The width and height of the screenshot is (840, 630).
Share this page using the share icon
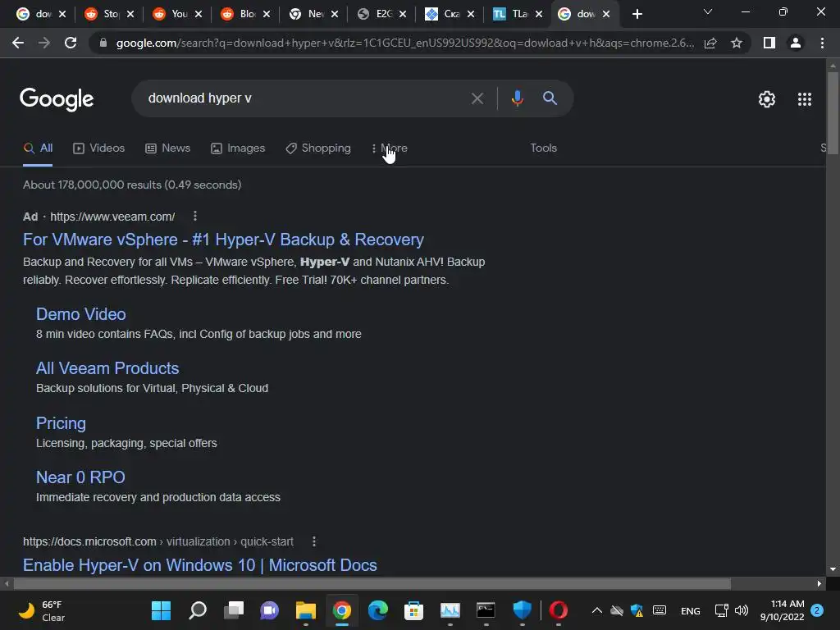coord(710,43)
